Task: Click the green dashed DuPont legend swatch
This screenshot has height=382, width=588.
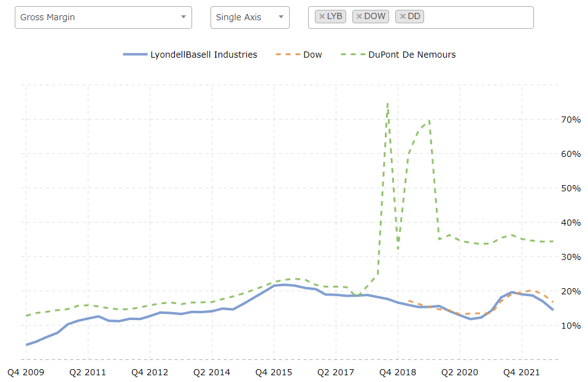Action: 353,55
